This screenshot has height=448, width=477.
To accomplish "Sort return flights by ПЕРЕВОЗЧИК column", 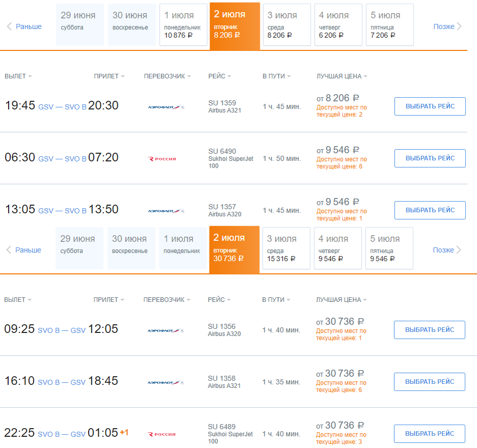I will 166,299.
